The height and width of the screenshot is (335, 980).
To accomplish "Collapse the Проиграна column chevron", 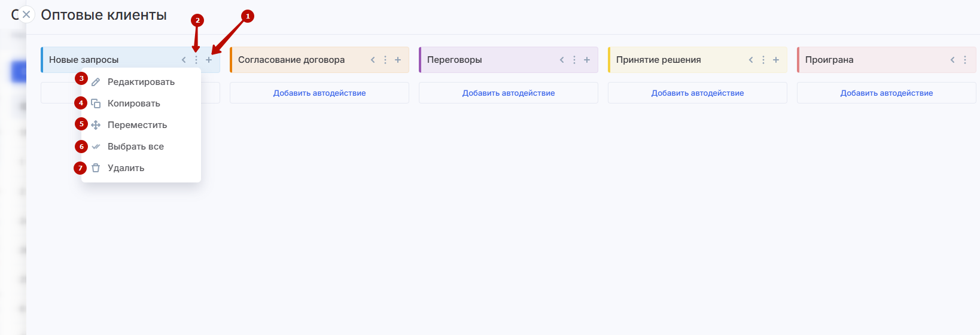I will [x=952, y=60].
